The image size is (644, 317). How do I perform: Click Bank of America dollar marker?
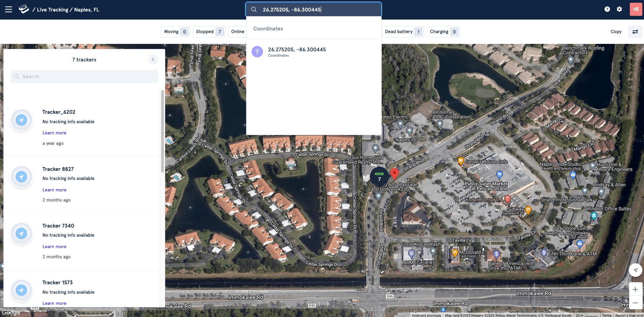click(x=496, y=254)
